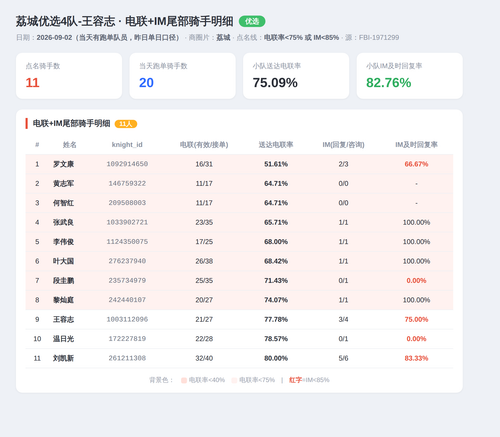Click the 17/25 call count cell
The width and height of the screenshot is (500, 437).
tap(204, 242)
